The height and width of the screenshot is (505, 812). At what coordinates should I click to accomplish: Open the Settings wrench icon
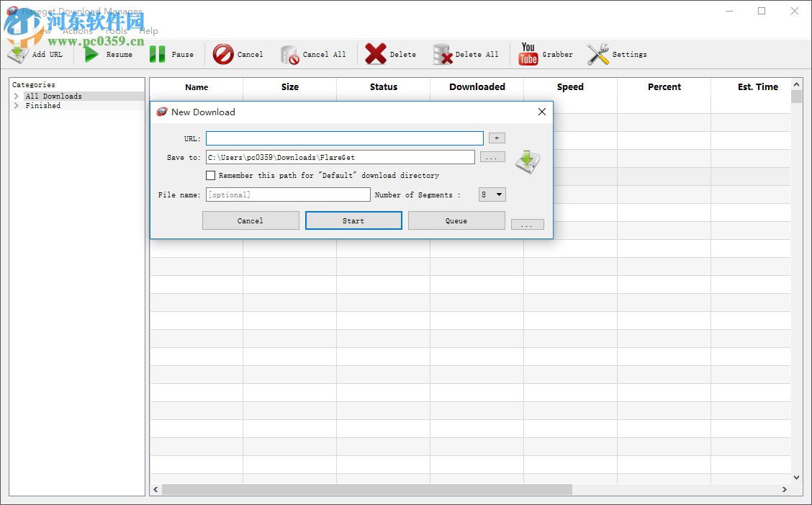click(598, 54)
